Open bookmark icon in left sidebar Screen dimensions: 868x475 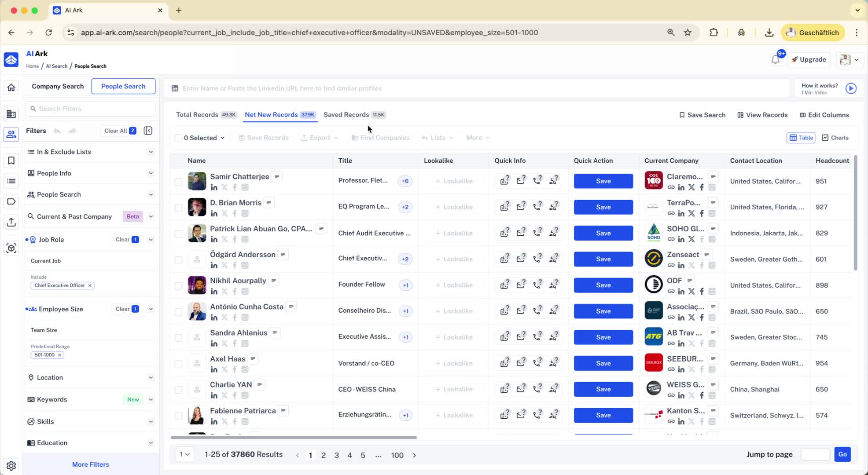click(x=11, y=161)
